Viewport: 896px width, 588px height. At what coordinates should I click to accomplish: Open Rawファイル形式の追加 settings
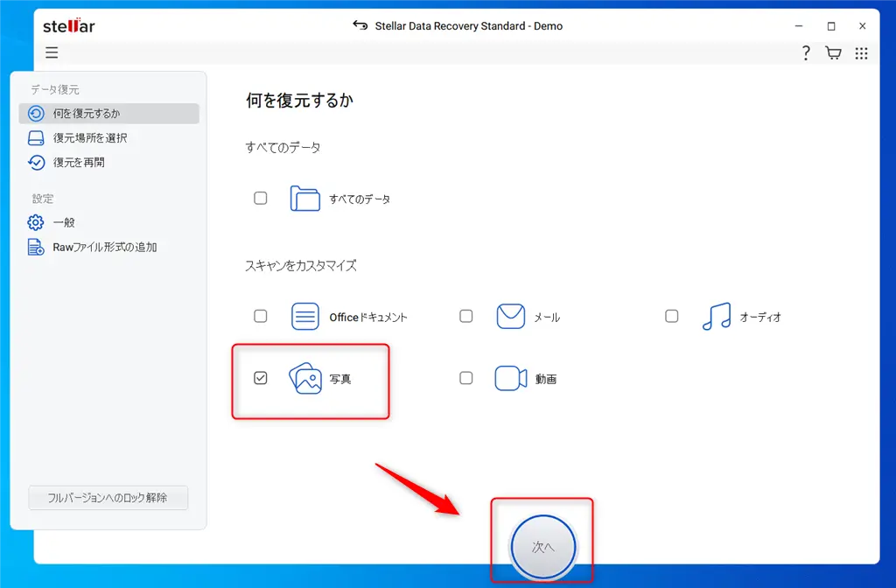pos(107,247)
